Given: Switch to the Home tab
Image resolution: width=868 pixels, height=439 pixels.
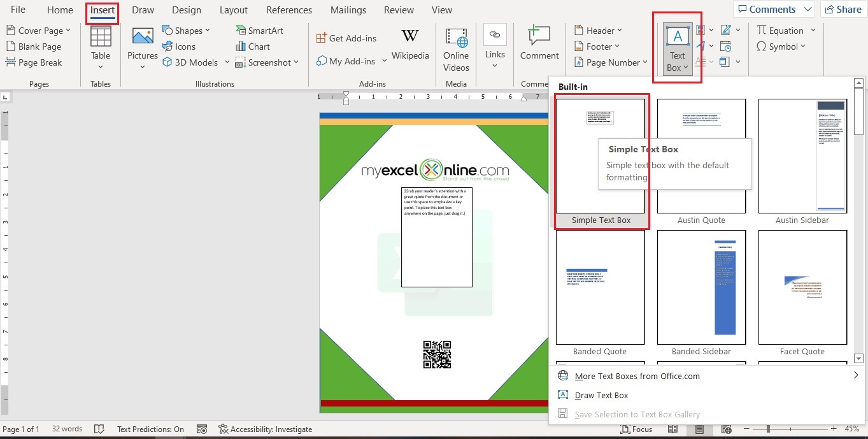Looking at the screenshot, I should click(x=60, y=10).
